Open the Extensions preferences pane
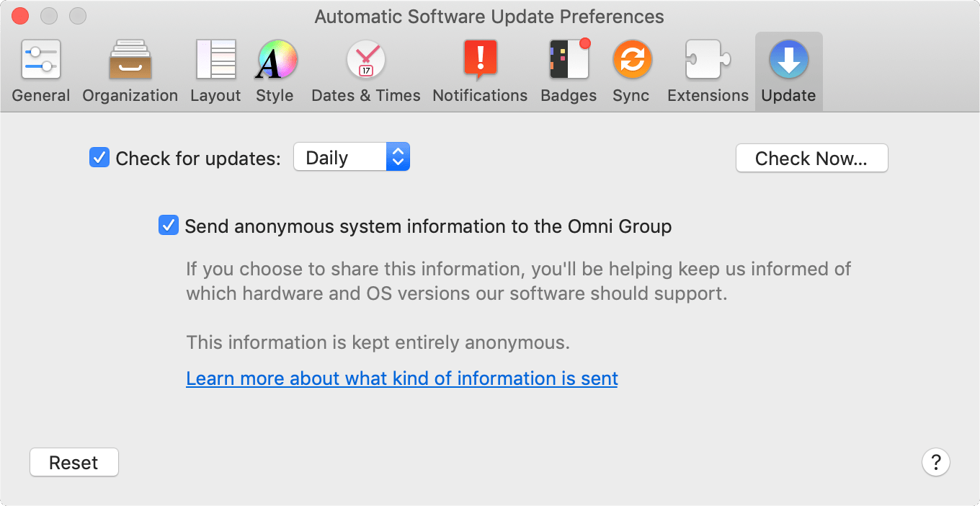This screenshot has height=506, width=980. point(708,72)
